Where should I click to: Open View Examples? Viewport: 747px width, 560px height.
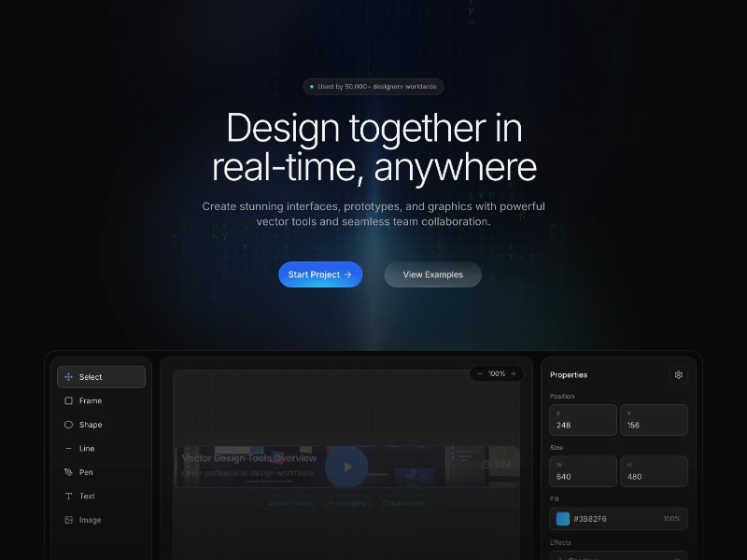(x=432, y=274)
